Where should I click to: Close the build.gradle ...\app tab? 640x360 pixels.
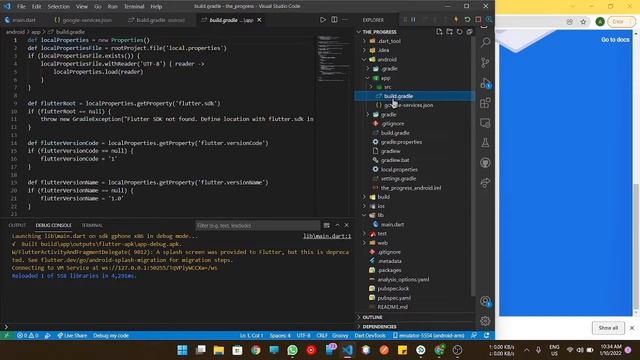(x=259, y=20)
